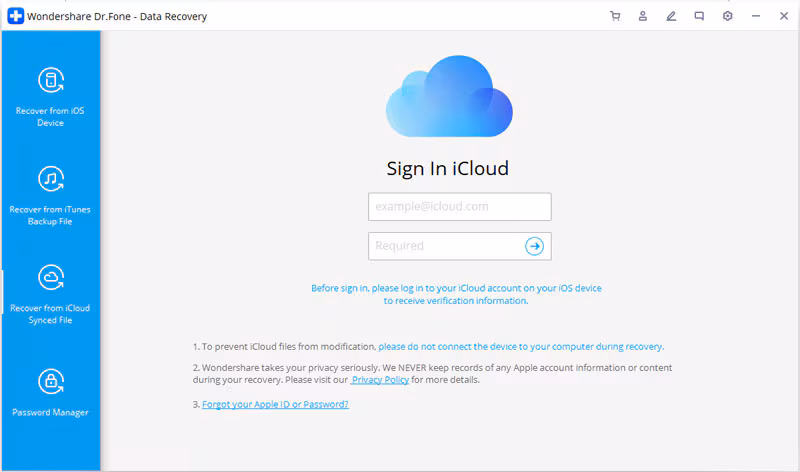The width and height of the screenshot is (800, 472).
Task: Select the "Password Manager" sidebar label
Action: (x=50, y=412)
